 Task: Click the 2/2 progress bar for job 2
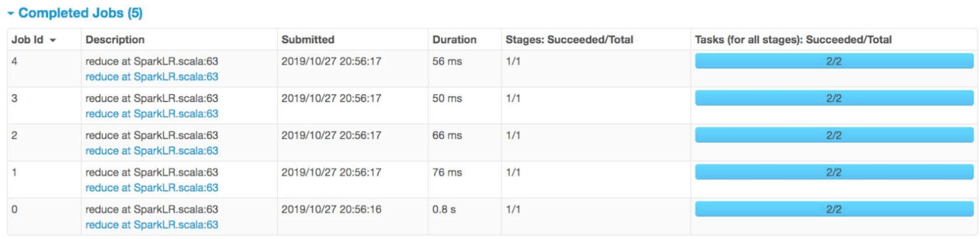tap(834, 135)
